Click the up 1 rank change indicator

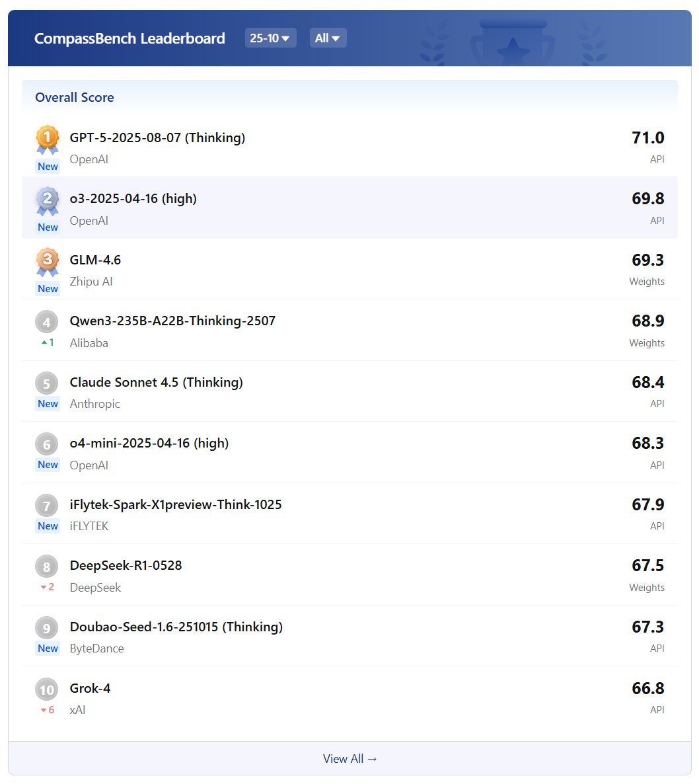[48, 342]
